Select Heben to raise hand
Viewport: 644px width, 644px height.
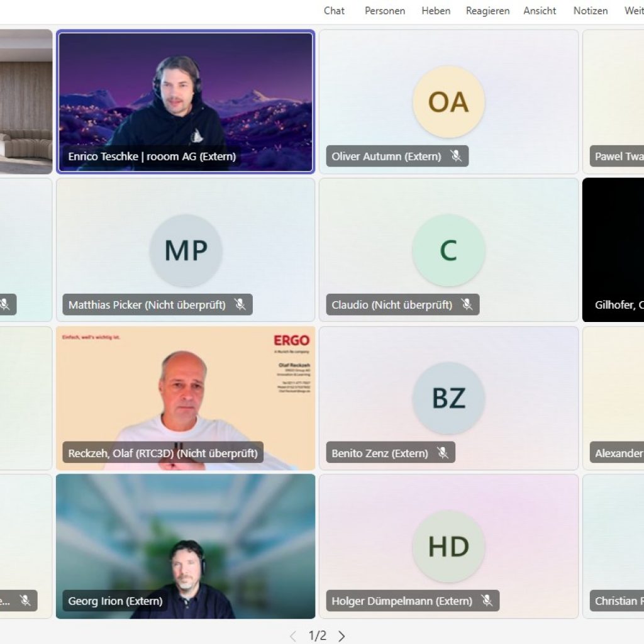pyautogui.click(x=436, y=11)
